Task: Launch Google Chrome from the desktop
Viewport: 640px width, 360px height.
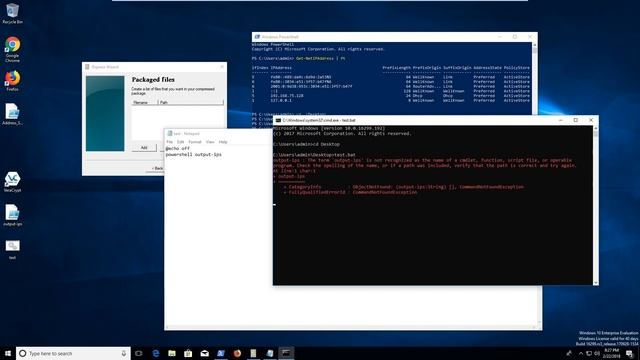Action: pyautogui.click(x=12, y=49)
